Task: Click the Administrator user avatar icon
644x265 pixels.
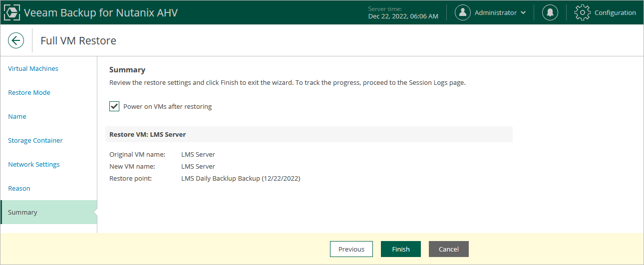Action: (x=463, y=13)
